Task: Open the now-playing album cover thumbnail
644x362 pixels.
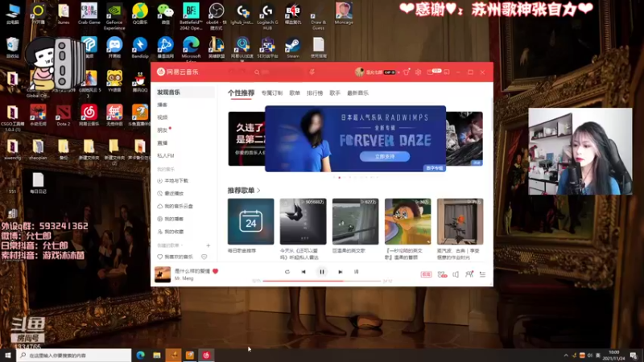Action: [163, 274]
